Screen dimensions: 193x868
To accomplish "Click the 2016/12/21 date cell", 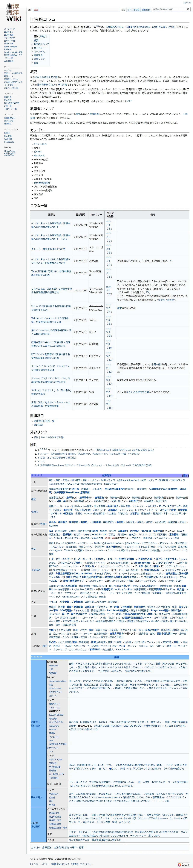I will pyautogui.click(x=81, y=225).
